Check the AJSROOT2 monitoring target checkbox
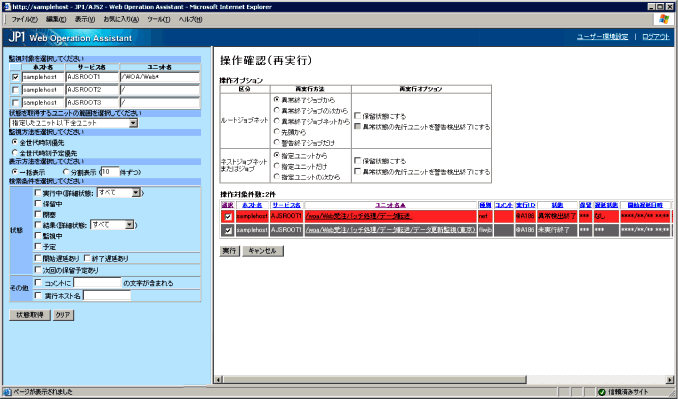This screenshot has width=678, height=399. tap(16, 90)
